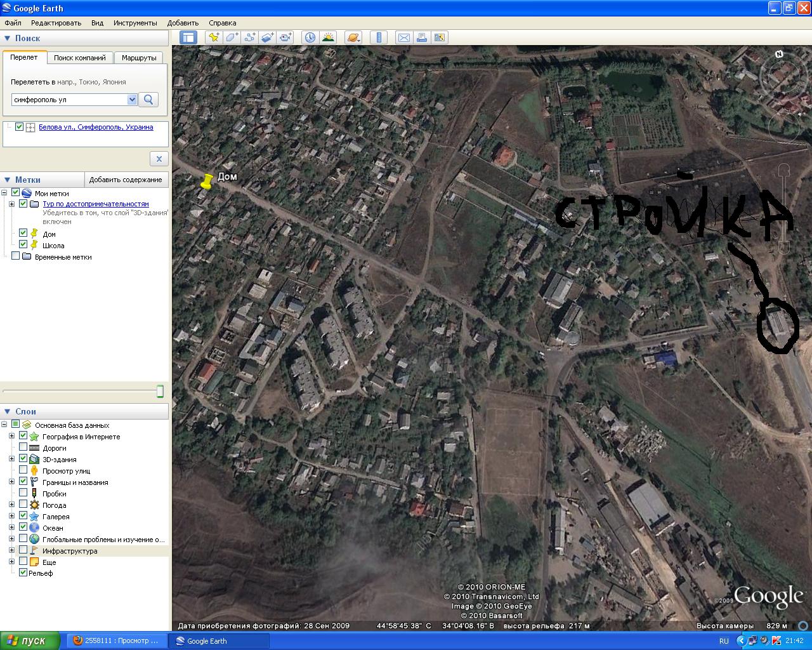812x650 pixels.
Task: Collapse the 'Поиск' panel
Action: click(x=7, y=38)
